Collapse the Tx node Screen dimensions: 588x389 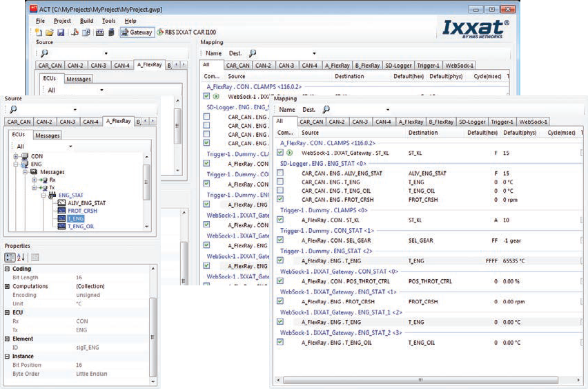[x=34, y=188]
